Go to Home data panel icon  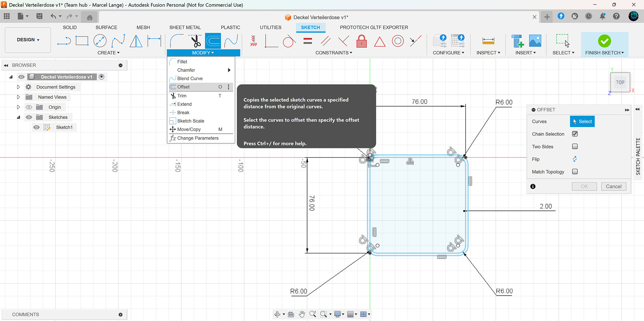click(x=89, y=17)
